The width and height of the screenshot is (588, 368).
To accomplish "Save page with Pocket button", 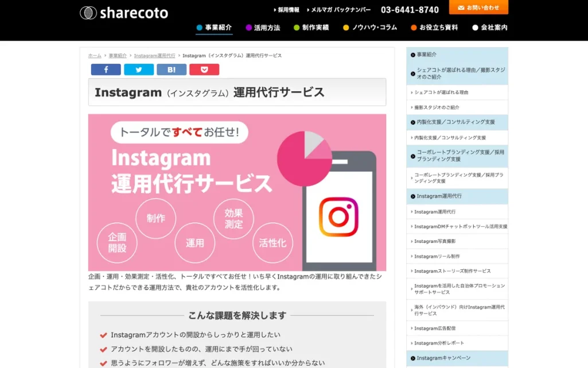I will pyautogui.click(x=204, y=69).
